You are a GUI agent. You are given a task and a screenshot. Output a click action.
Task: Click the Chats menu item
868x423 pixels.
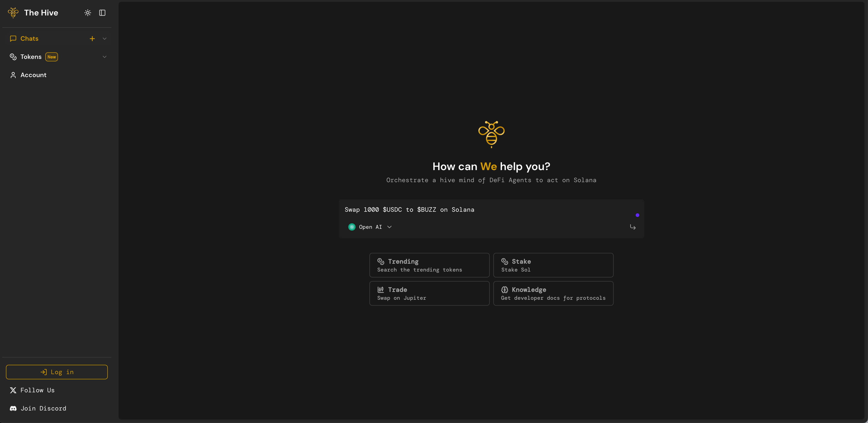(x=29, y=39)
